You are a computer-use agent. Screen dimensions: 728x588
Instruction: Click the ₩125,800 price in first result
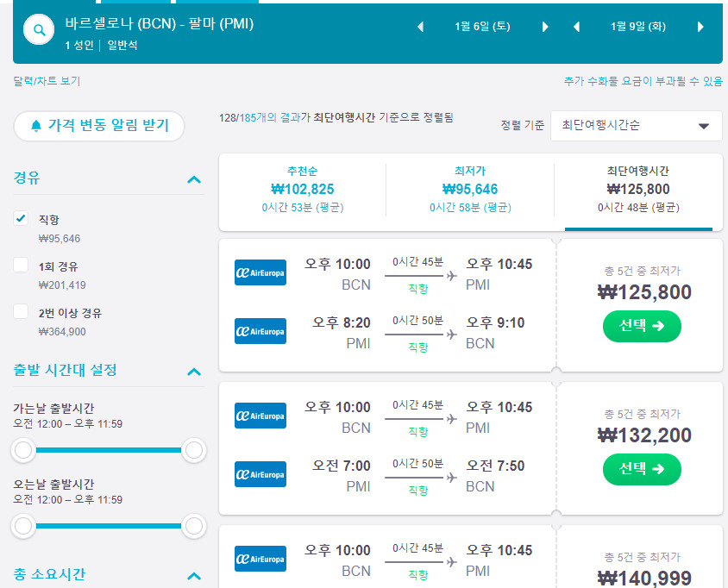(644, 292)
